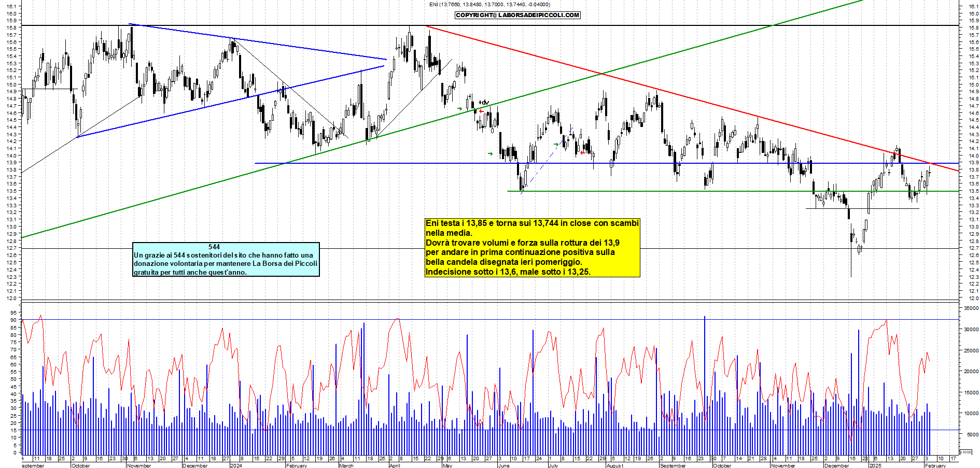Select the red descending trendline
This screenshot has height=468, width=980.
tap(692, 98)
